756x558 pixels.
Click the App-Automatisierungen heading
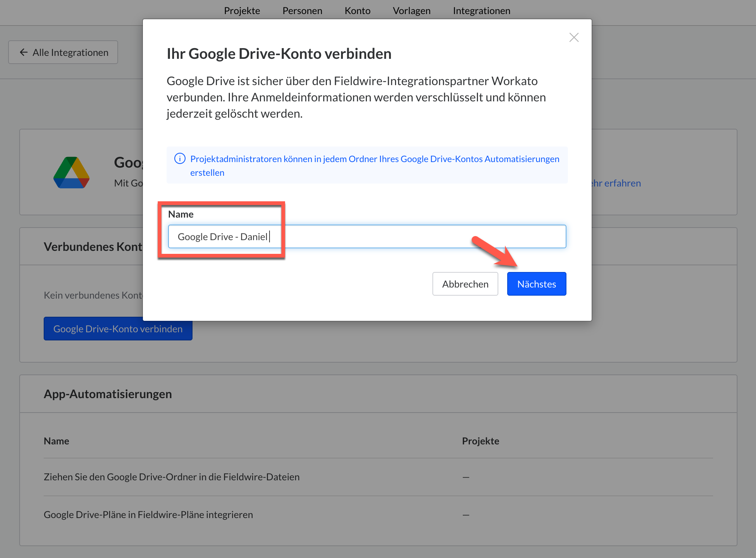click(x=108, y=394)
